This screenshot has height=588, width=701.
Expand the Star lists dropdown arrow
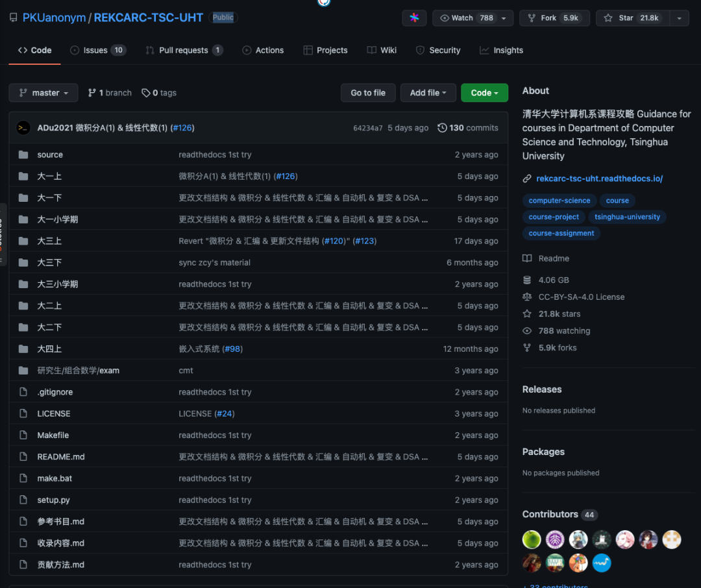click(680, 18)
